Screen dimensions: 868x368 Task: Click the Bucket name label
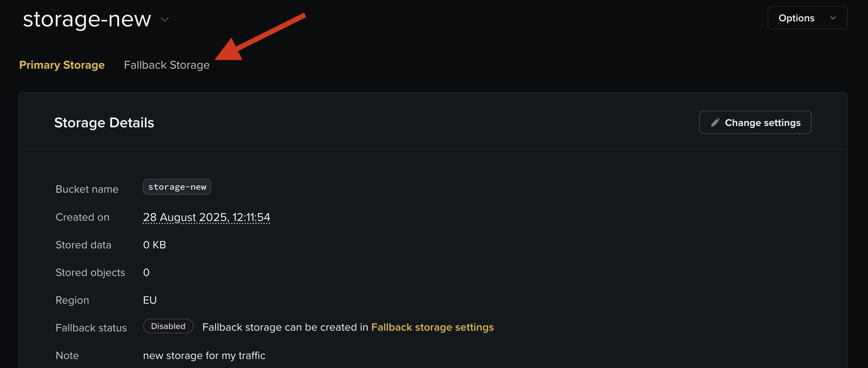pos(87,189)
